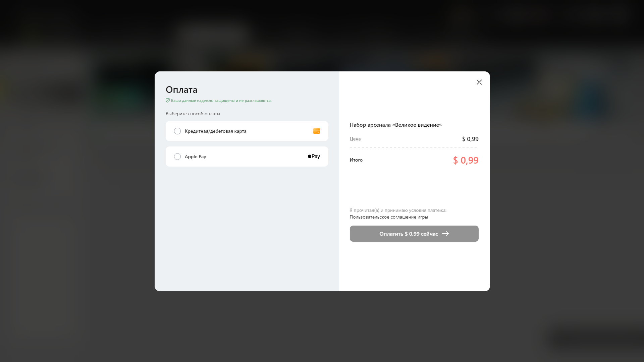Click the "Итого" total label
644x362 pixels.
[356, 160]
